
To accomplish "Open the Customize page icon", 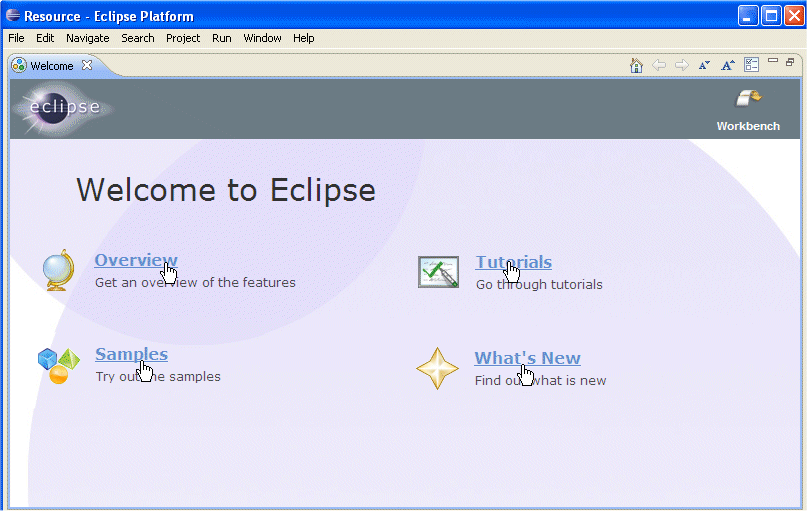I will click(751, 65).
